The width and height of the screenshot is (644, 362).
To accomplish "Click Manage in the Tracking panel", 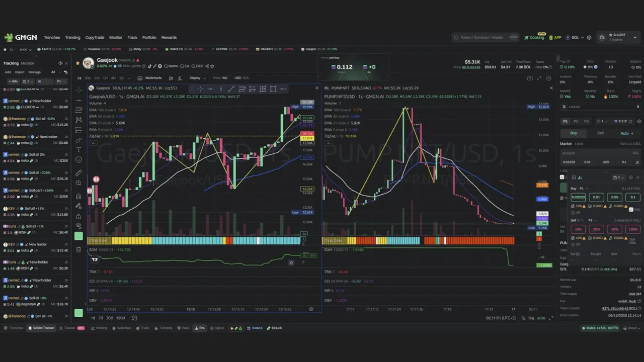I will [x=34, y=72].
